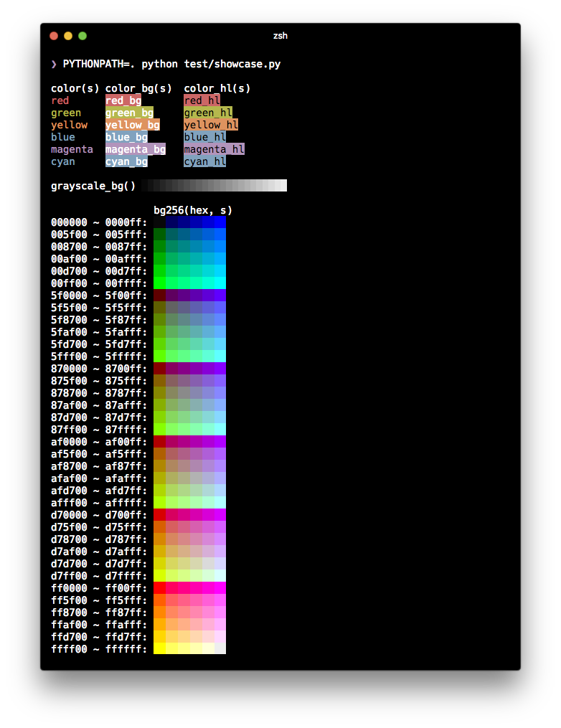Click the "magenta_hl" highlighted label
Screen dimensions: 561x728
[214, 149]
